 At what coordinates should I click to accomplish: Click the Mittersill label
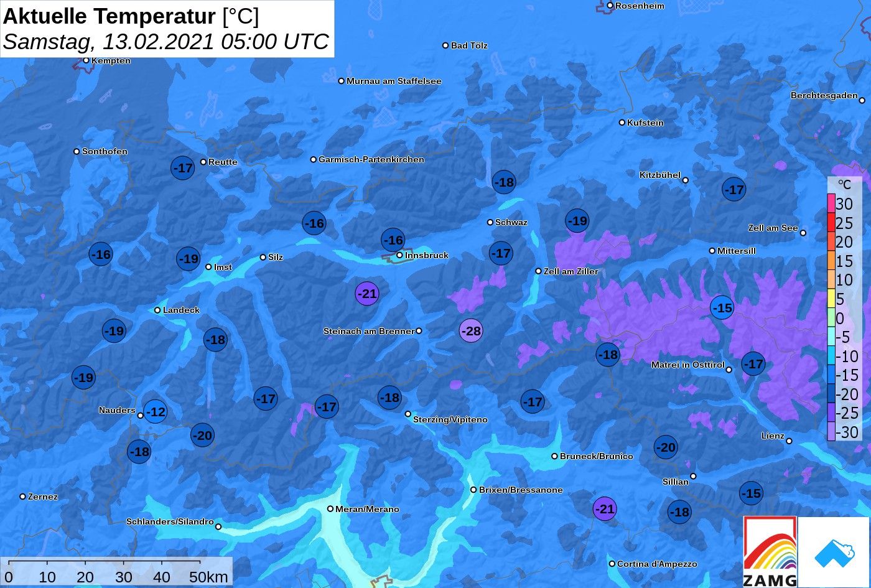pos(737,251)
